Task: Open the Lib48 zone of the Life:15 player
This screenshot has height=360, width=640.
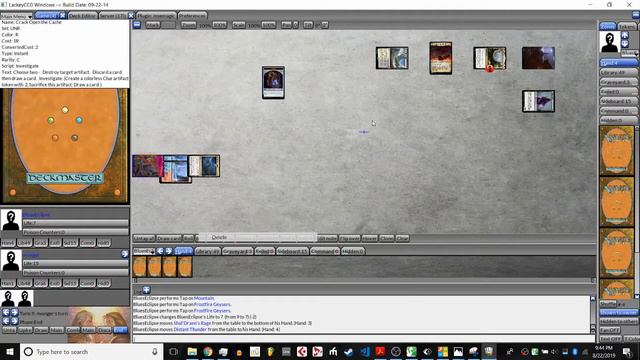Action: (x=24, y=283)
